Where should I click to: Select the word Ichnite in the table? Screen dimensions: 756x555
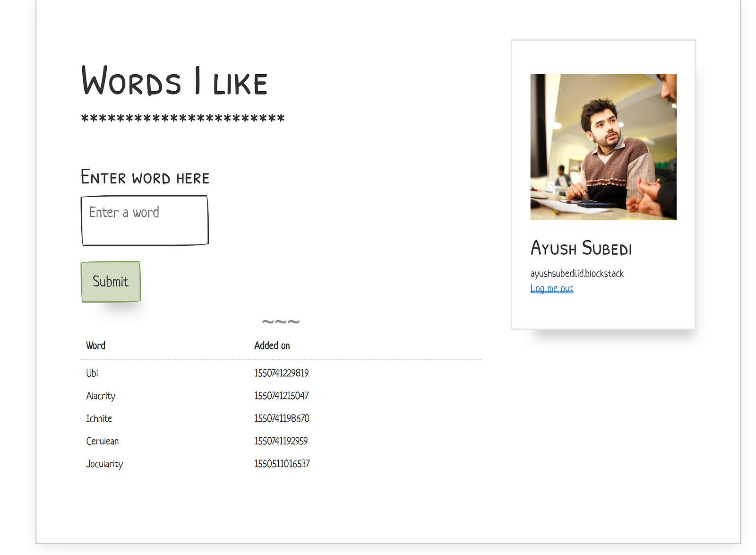tap(99, 418)
